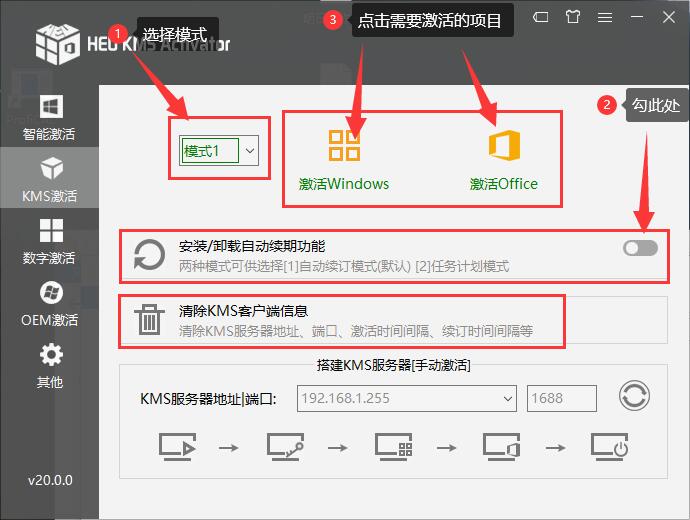This screenshot has height=520, width=690.
Task: Open the OEM激活 sidebar tab
Action: pos(49,303)
